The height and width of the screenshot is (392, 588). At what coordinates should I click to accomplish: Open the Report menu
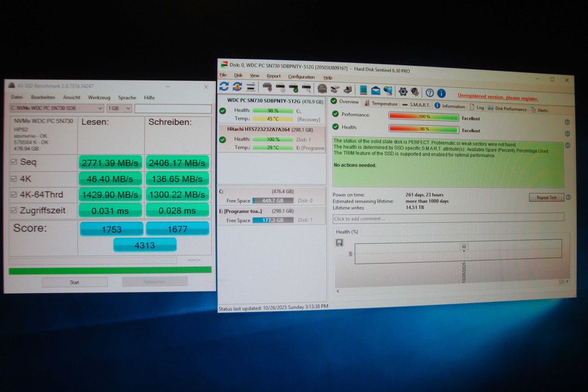click(273, 76)
